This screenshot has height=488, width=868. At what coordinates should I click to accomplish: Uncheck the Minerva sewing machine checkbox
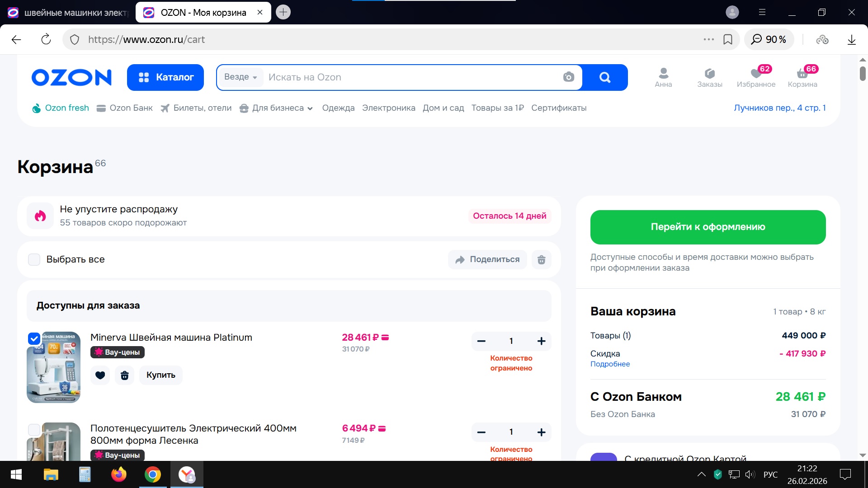[34, 338]
